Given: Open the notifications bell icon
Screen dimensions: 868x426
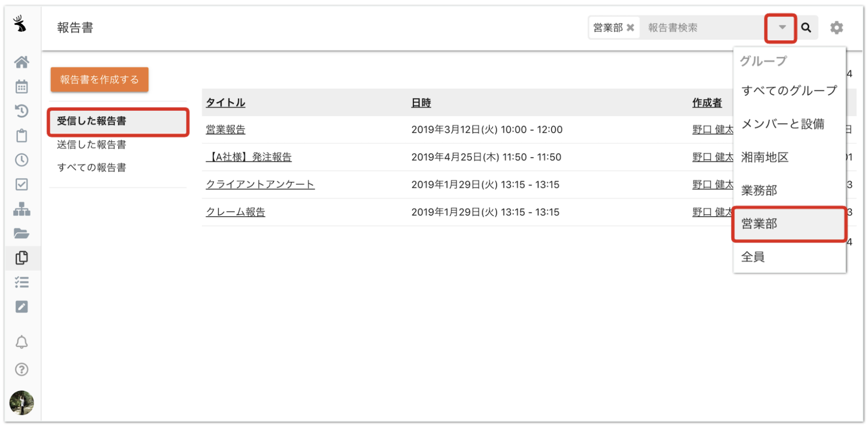Looking at the screenshot, I should [22, 342].
